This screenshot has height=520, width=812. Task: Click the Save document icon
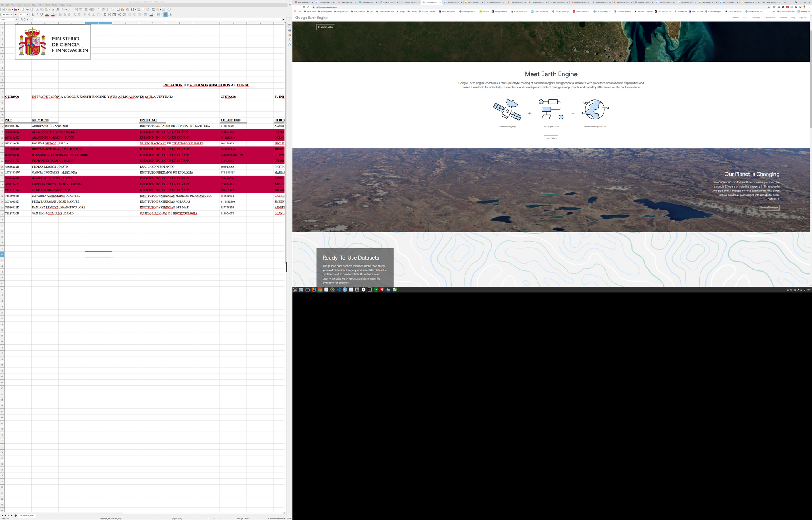pos(15,9)
